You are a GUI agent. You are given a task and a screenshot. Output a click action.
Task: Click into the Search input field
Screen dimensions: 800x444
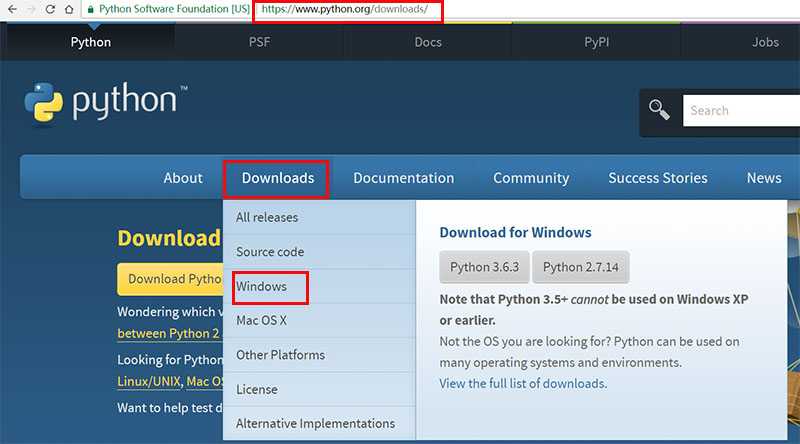coord(741,110)
